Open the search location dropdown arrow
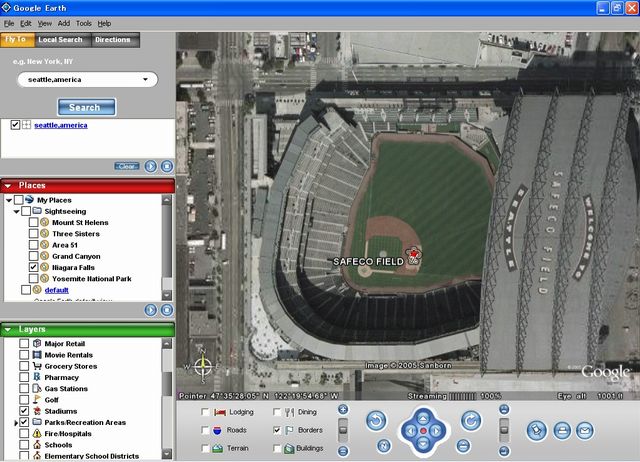Screen dimensions: 640x462 click(145, 80)
